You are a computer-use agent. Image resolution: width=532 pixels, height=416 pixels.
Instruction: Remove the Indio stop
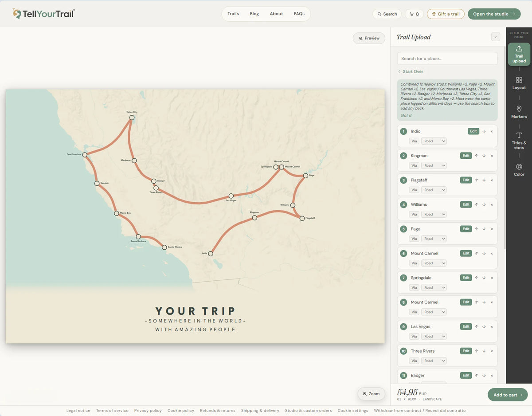492,131
